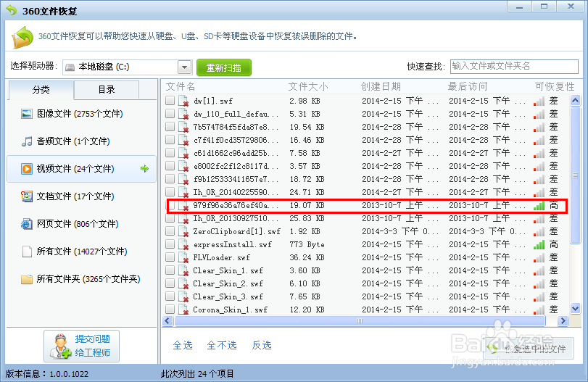
Task: Click the 全不选 deselect all link
Action: [222, 345]
